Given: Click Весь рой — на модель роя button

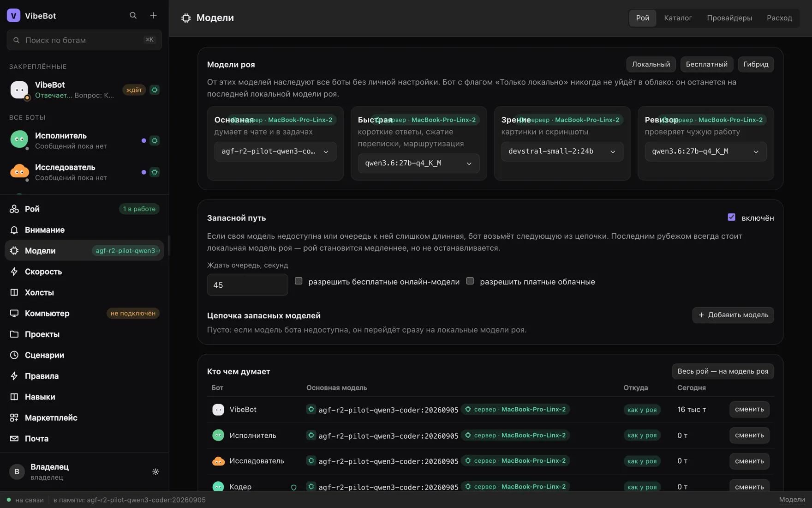Looking at the screenshot, I should point(723,371).
